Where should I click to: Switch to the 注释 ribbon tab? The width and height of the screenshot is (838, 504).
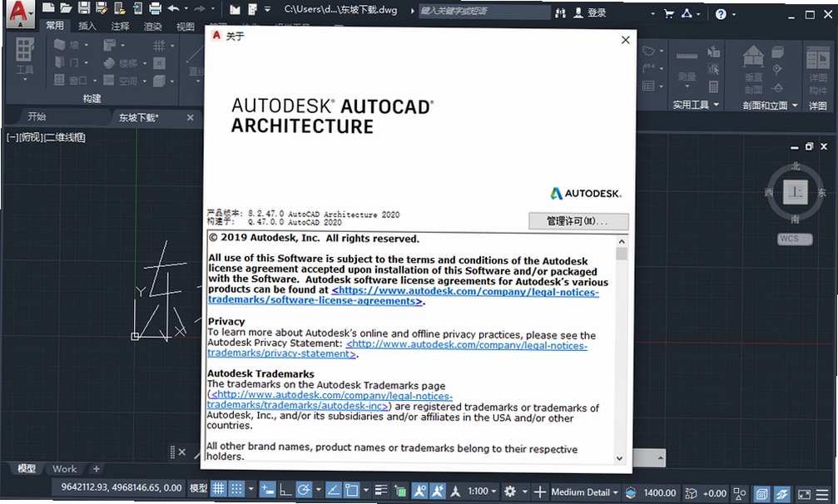pos(120,26)
